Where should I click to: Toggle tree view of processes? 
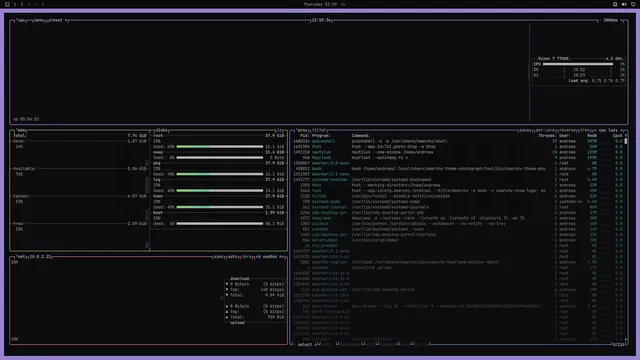(585, 130)
